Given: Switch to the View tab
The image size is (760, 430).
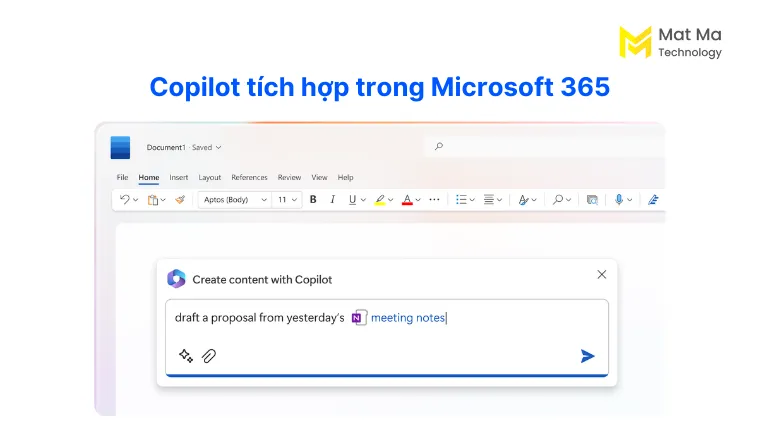Looking at the screenshot, I should [x=319, y=177].
